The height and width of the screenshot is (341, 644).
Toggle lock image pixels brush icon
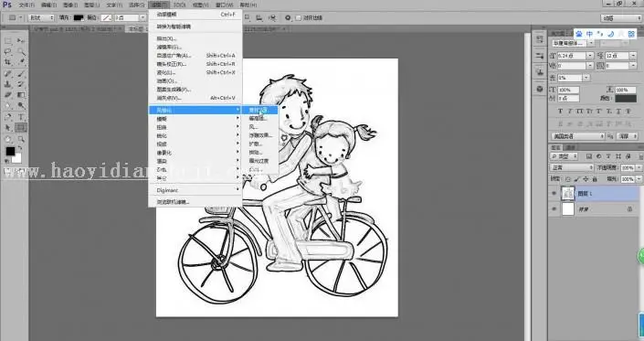(x=577, y=179)
